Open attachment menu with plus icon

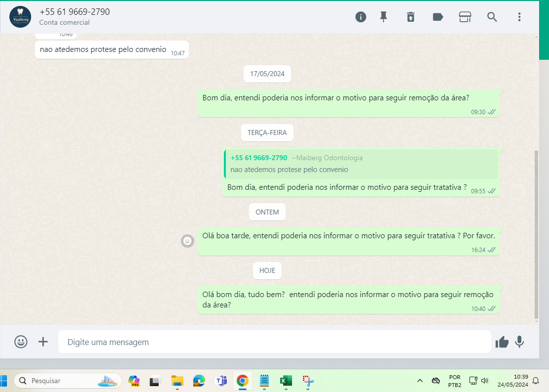43,342
